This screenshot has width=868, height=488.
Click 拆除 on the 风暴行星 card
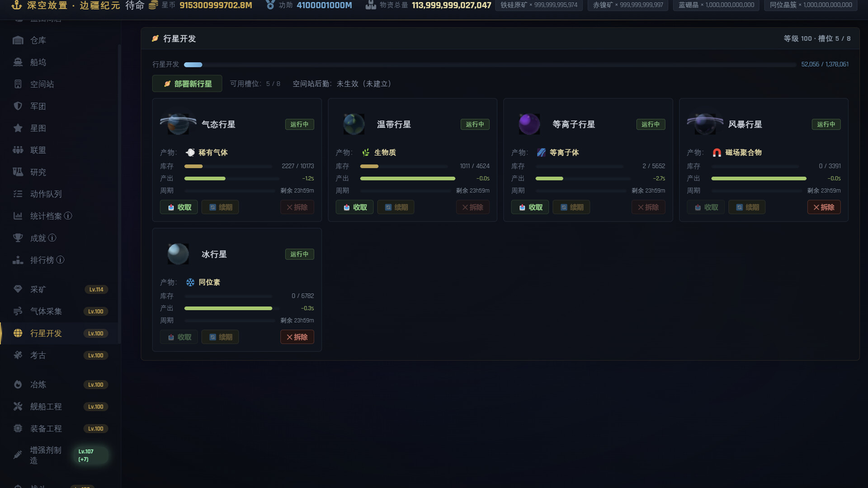pos(824,207)
